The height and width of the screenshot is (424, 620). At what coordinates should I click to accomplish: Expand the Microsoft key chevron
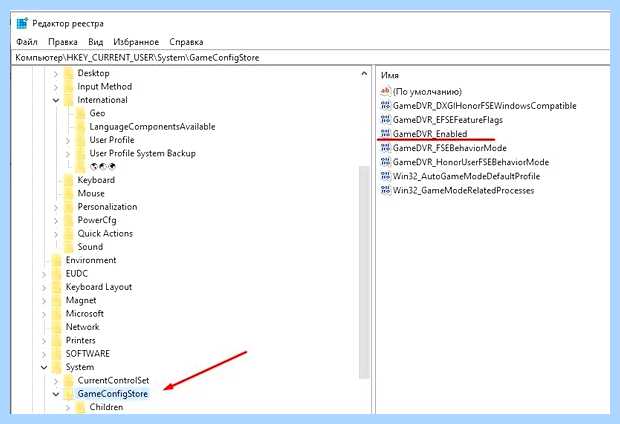(x=44, y=314)
